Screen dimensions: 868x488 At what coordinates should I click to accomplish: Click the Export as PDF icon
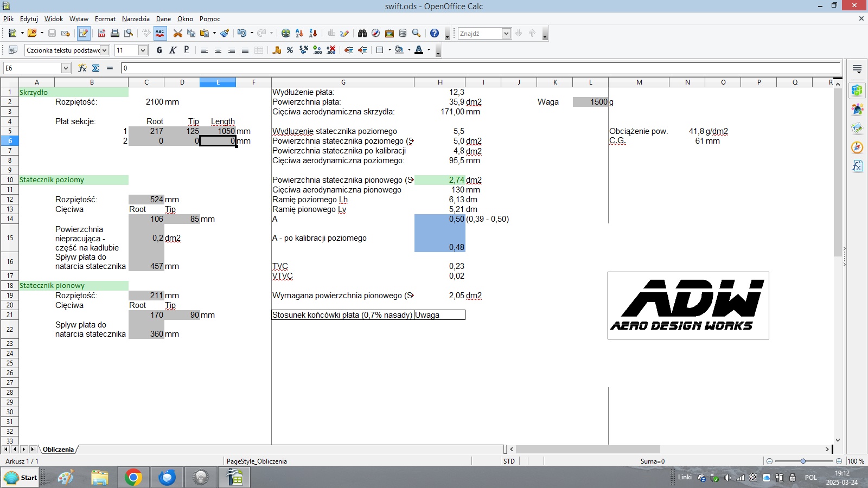click(101, 34)
